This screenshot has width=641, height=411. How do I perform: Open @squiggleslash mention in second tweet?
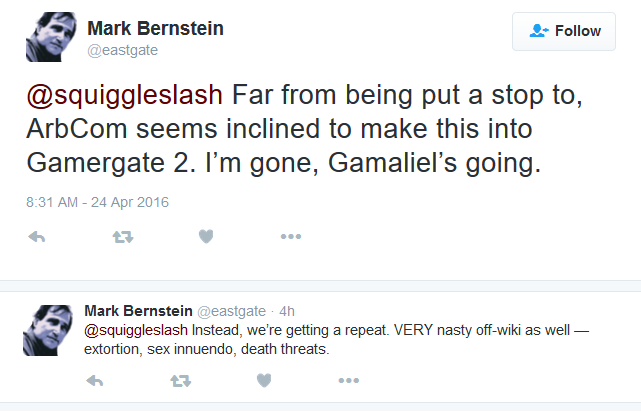pos(136,330)
